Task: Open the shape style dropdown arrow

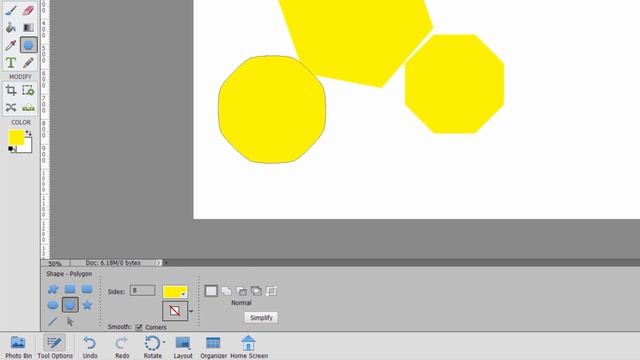Action: click(191, 311)
